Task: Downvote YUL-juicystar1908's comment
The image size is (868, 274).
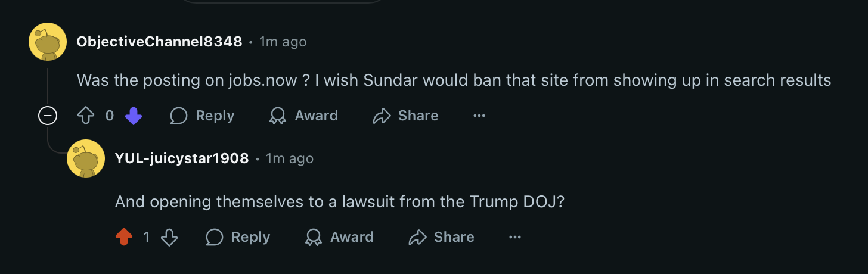Action: coord(170,237)
